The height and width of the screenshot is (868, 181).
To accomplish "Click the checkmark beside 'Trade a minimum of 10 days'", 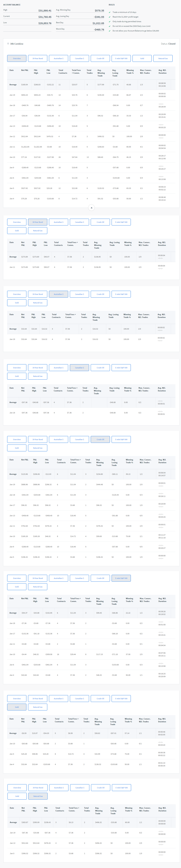I will [110, 12].
